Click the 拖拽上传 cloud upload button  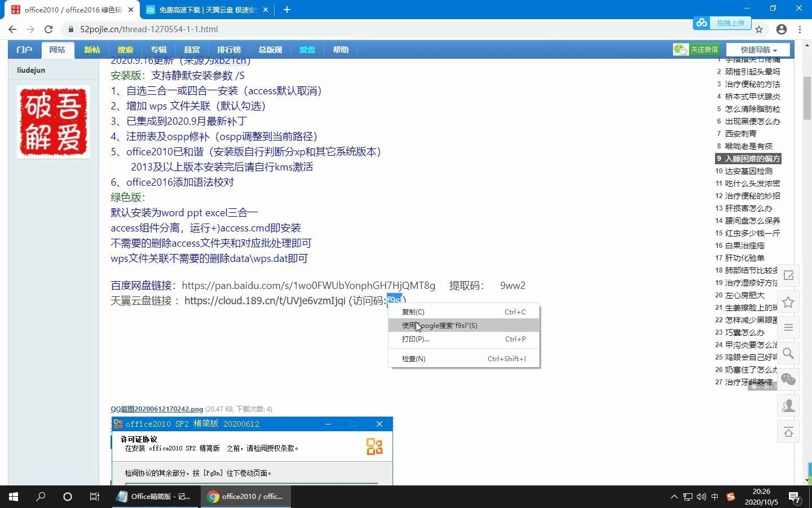coord(722,23)
